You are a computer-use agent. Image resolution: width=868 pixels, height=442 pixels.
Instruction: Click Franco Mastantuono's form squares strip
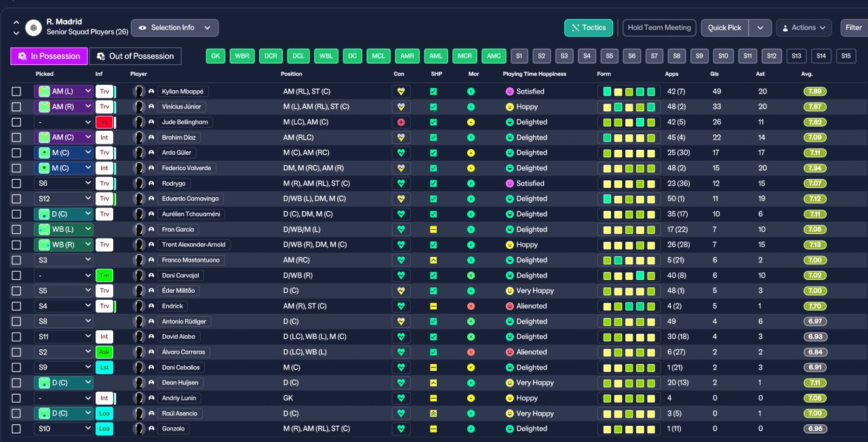[x=629, y=260]
